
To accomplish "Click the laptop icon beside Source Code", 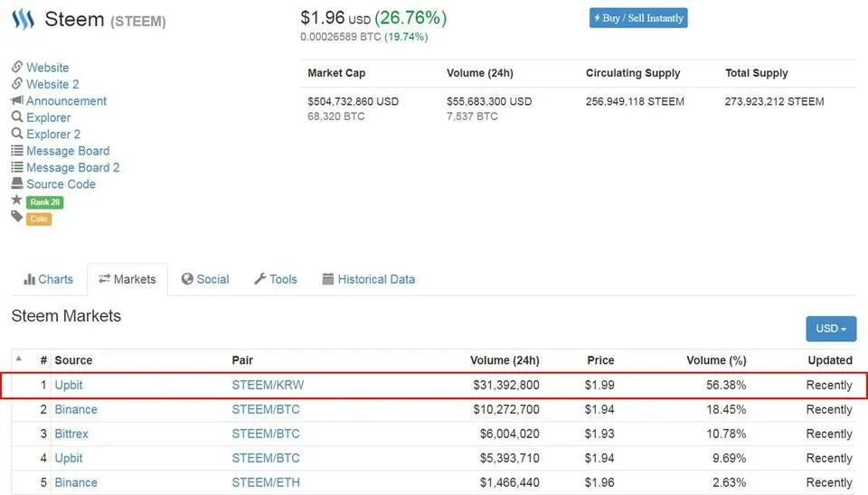I will (x=17, y=183).
